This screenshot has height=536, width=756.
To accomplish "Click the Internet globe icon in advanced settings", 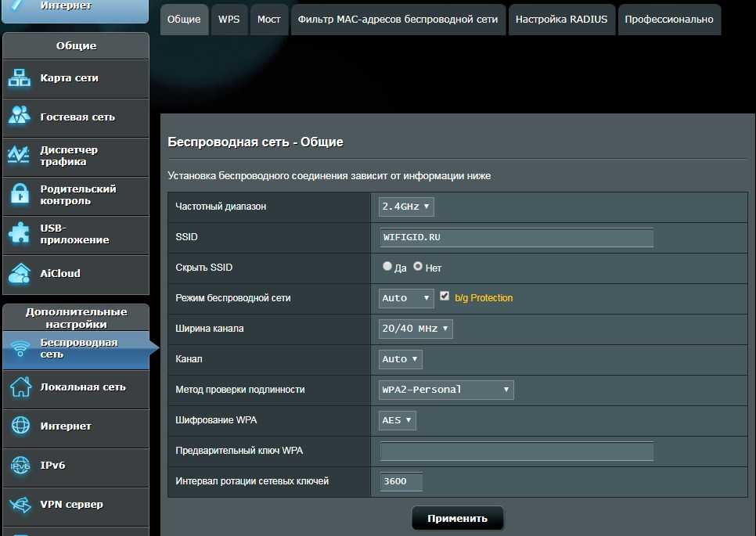I will 20,426.
